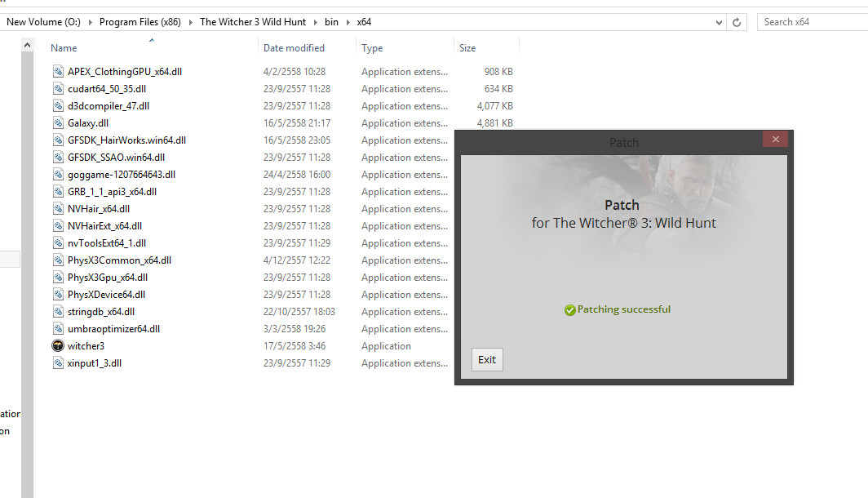Click the stringdb_x64.dll file icon
Viewport: 868px width, 498px height.
58,312
